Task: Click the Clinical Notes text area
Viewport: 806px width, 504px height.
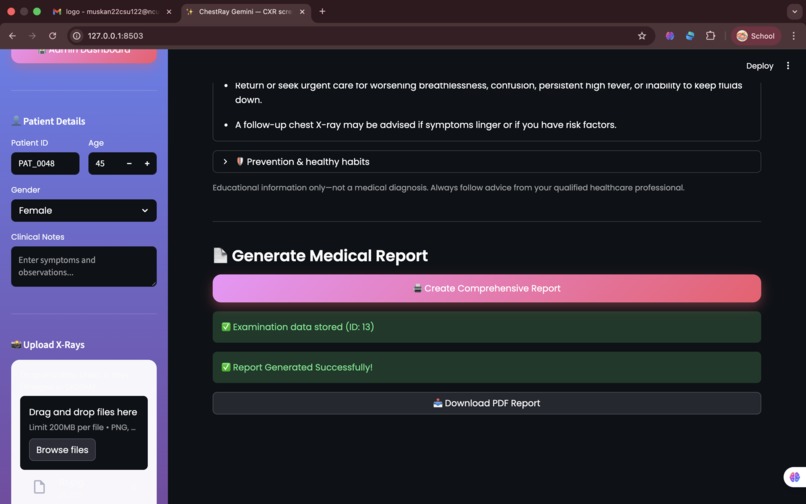Action: point(84,266)
